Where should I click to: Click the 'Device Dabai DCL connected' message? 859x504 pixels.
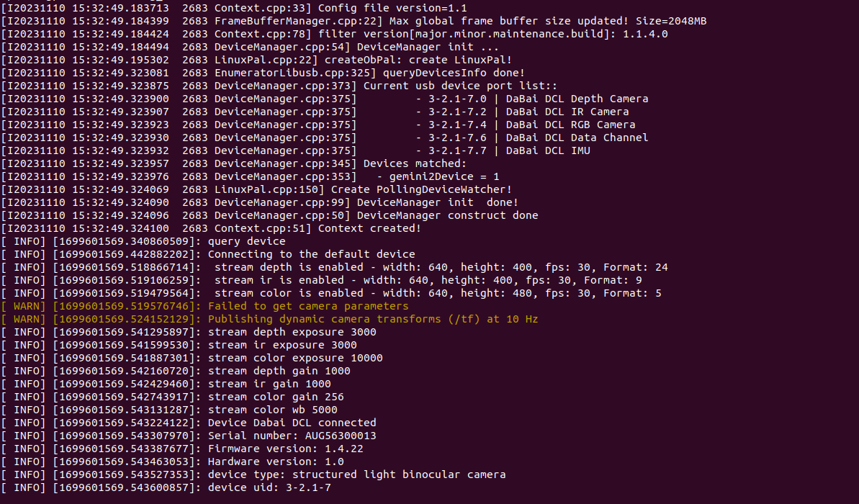point(292,423)
